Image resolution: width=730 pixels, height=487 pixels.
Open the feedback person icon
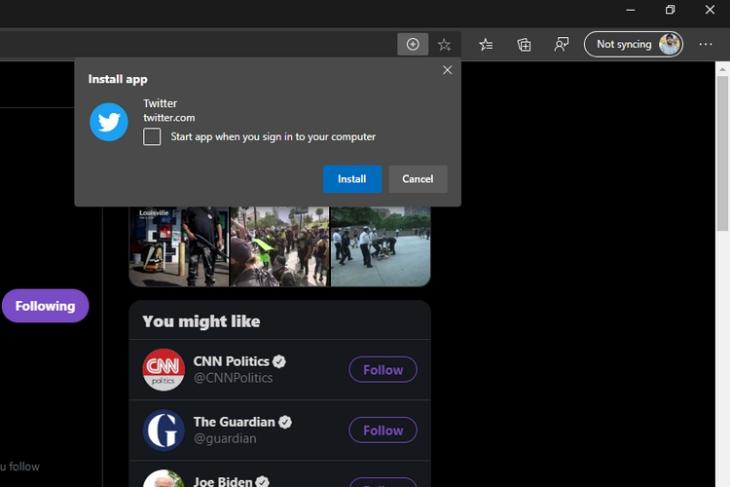coord(561,45)
